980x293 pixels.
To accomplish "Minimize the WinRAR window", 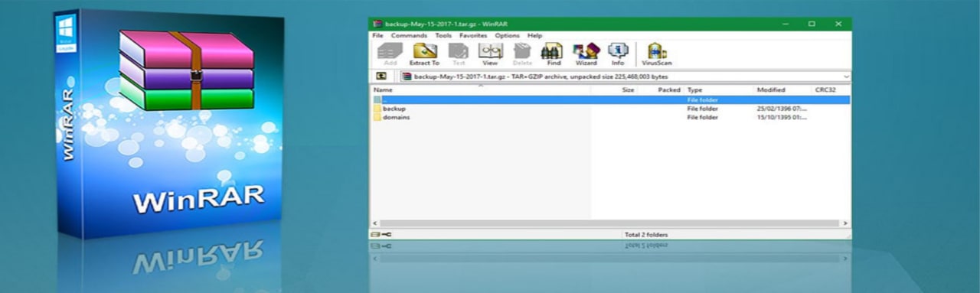I will pos(786,24).
